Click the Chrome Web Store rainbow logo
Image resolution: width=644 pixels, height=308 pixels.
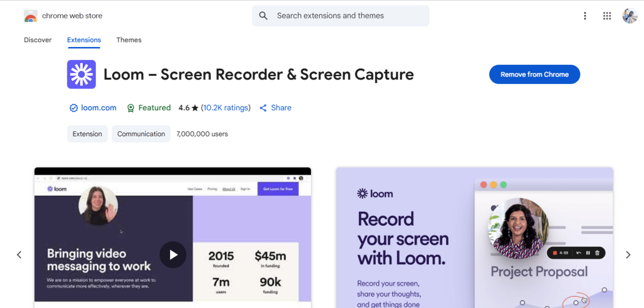point(30,16)
